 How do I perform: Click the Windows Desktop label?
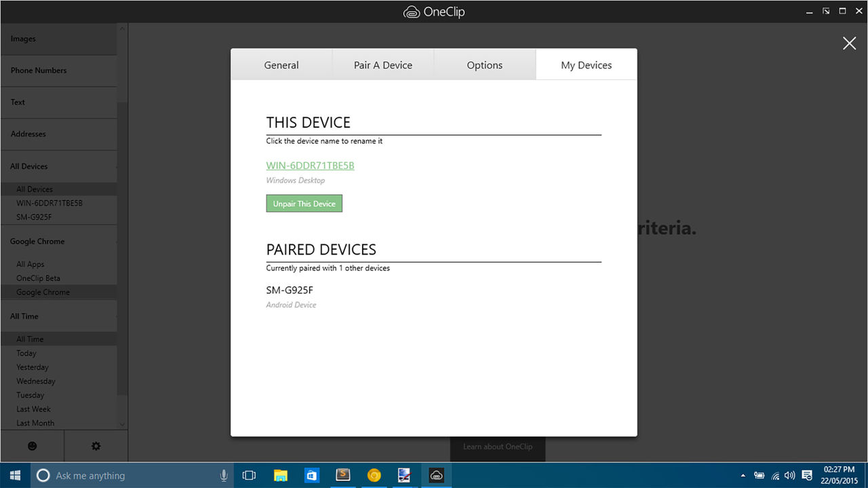tap(296, 181)
